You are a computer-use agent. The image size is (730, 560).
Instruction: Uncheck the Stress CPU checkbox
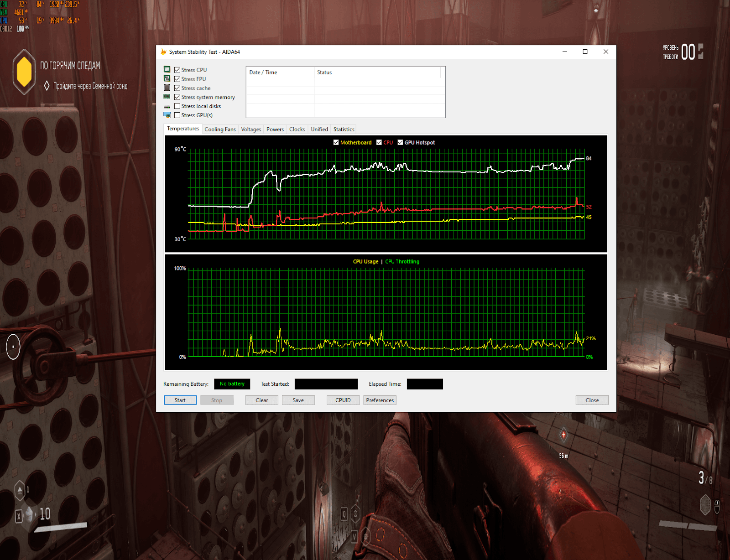(177, 70)
